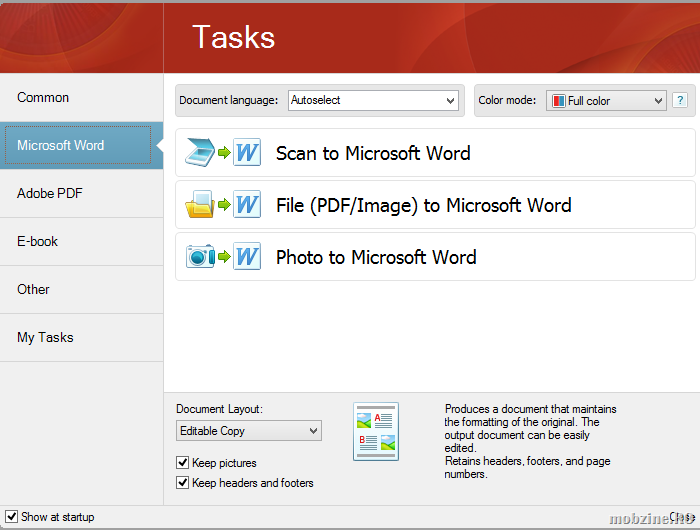
Task: Click the Color mode label
Action: coord(507,100)
